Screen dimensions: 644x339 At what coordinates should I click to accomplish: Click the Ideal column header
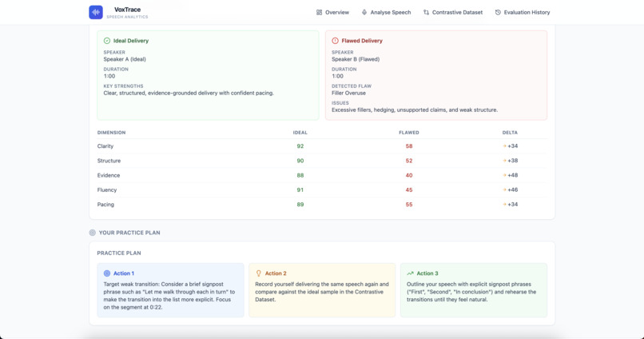pos(300,132)
